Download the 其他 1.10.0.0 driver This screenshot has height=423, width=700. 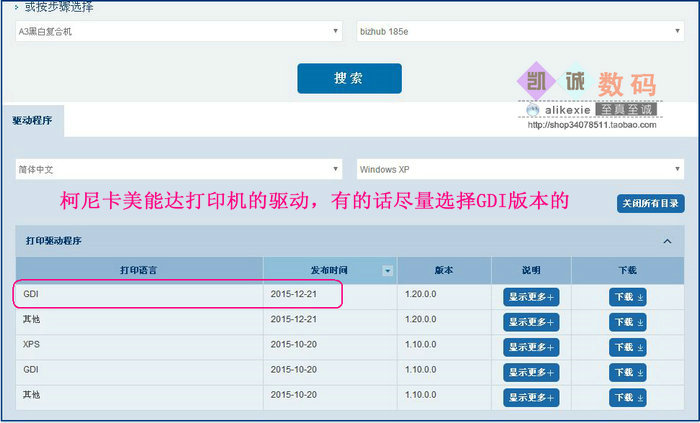click(628, 397)
